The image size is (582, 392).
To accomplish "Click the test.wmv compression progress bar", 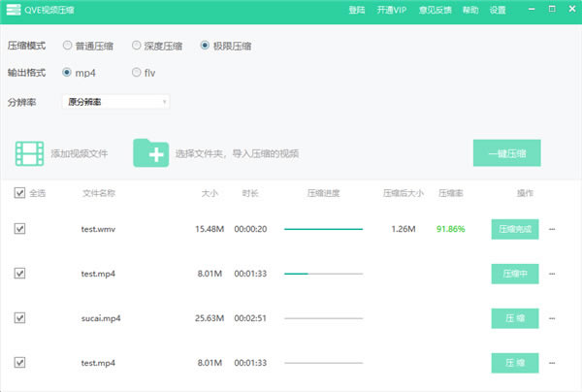I will click(x=323, y=230).
